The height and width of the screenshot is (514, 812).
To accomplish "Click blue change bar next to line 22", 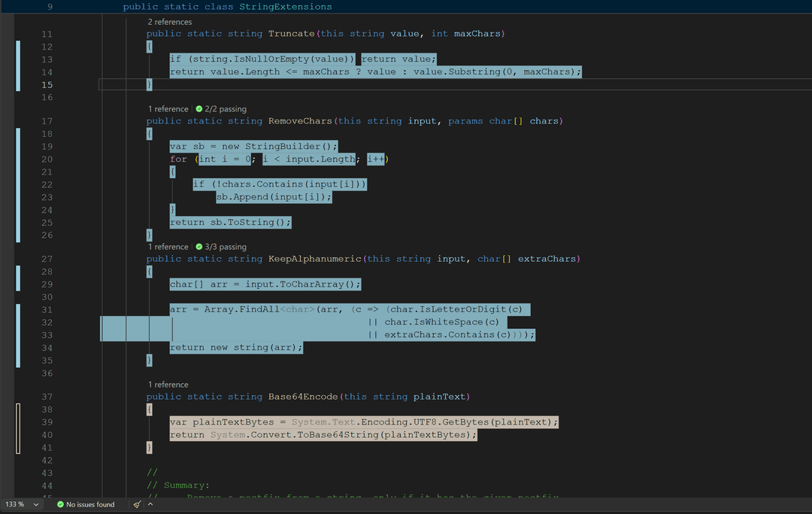I will [18, 184].
